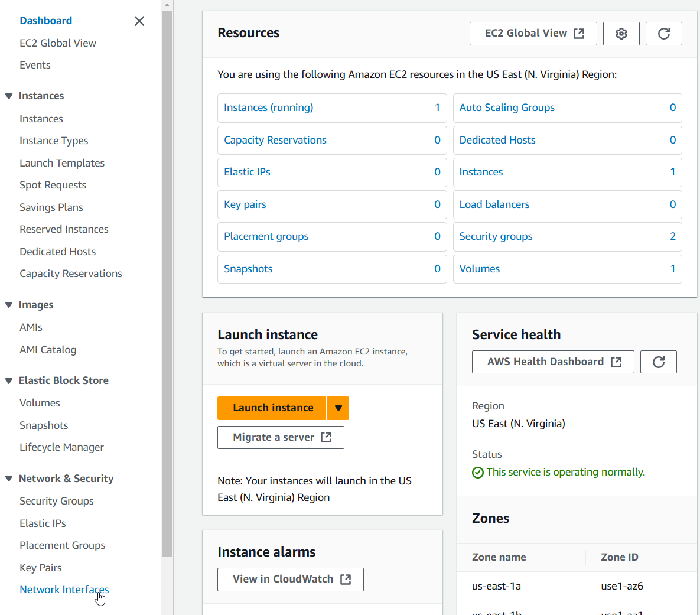Image resolution: width=700 pixels, height=615 pixels.
Task: Open AWS Health Dashboard
Action: [x=553, y=362]
